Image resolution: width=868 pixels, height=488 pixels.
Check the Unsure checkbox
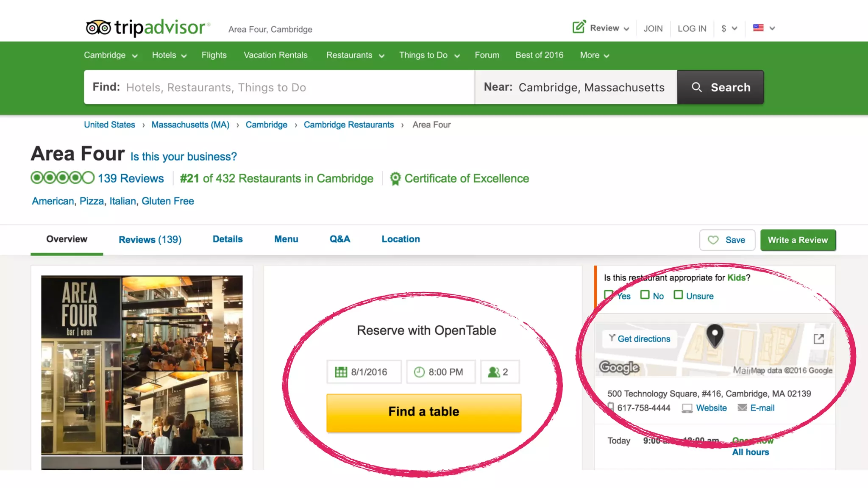(x=678, y=294)
